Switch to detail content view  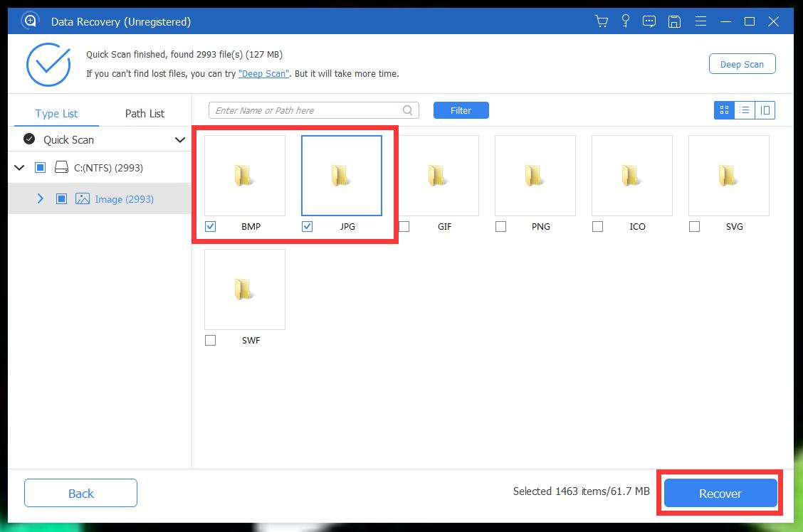click(x=765, y=110)
